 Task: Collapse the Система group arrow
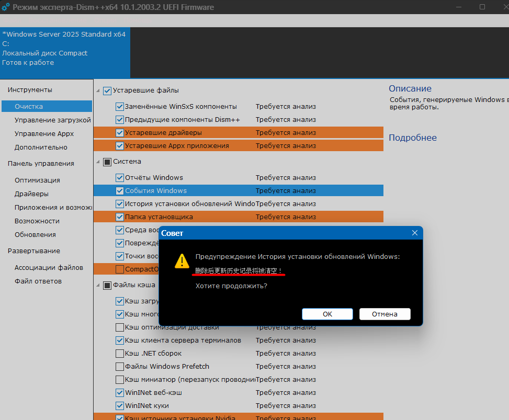(98, 162)
